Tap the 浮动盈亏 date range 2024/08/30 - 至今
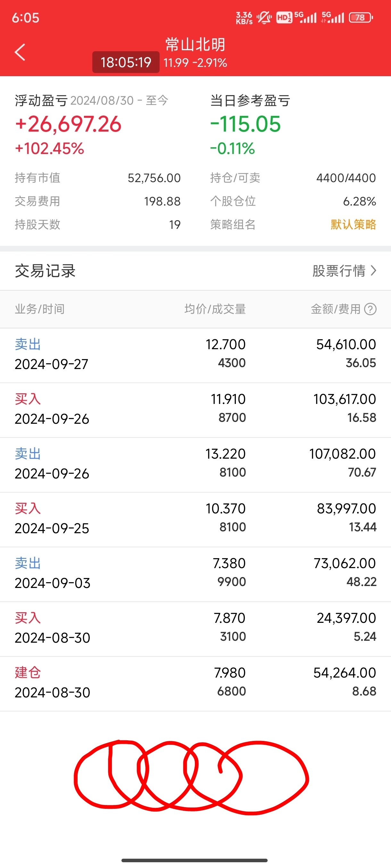The height and width of the screenshot is (868, 391). coord(119,100)
